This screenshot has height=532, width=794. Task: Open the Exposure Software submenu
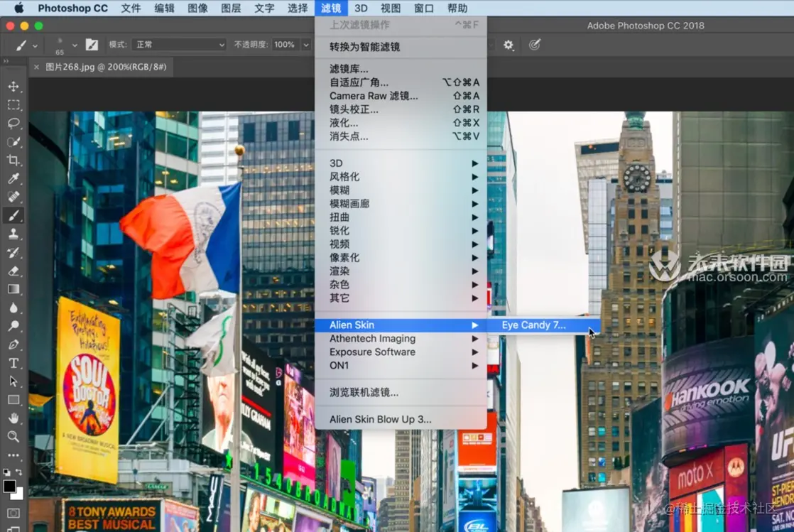point(401,352)
